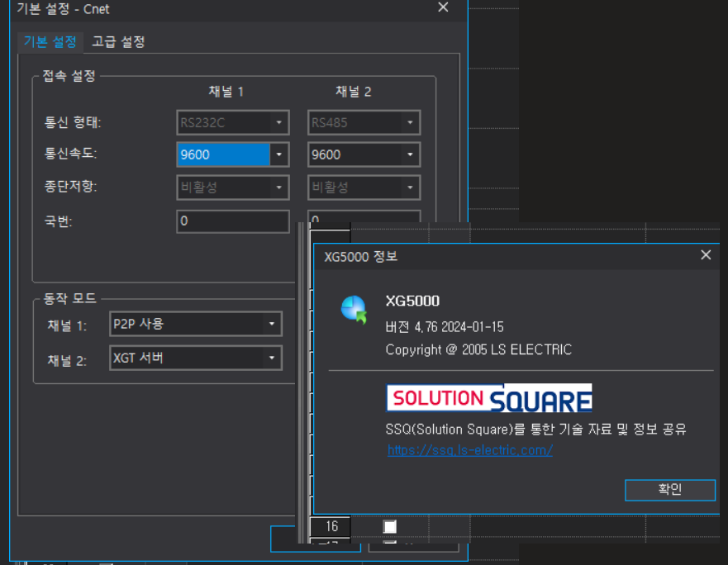Screen dimensions: 728x565
Task: Switch to the 고급 설정 tab
Action: (x=118, y=40)
